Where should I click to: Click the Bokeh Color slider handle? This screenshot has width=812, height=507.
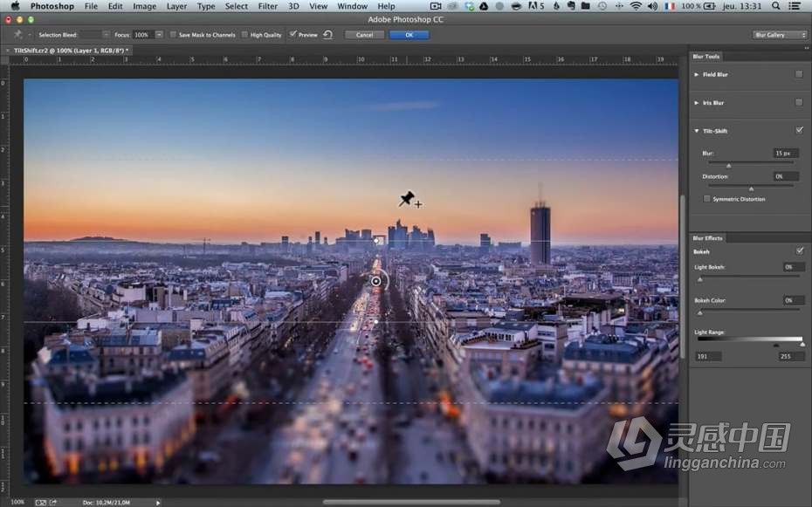(700, 312)
